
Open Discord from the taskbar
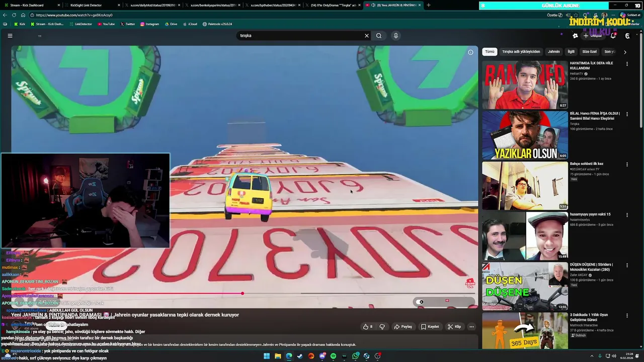(x=322, y=356)
